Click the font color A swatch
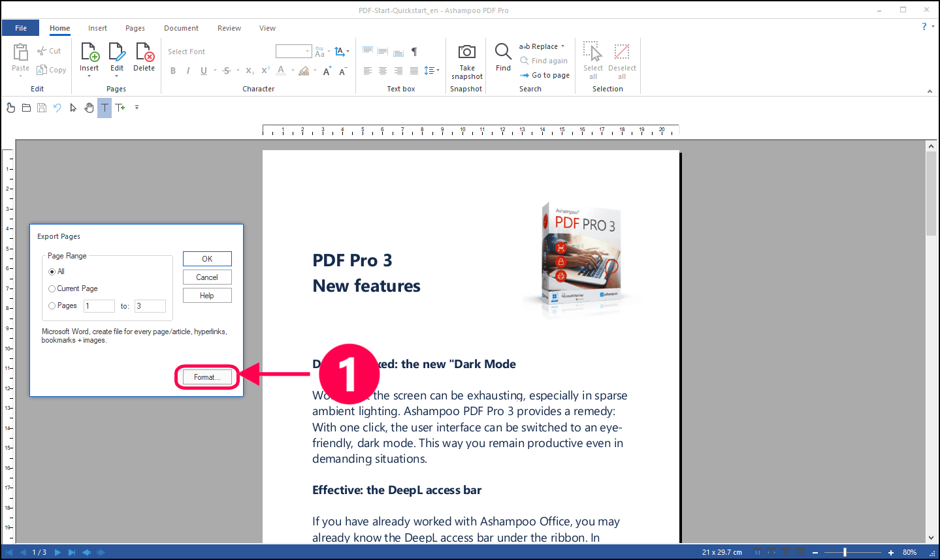Image resolution: width=940 pixels, height=560 pixels. (281, 70)
